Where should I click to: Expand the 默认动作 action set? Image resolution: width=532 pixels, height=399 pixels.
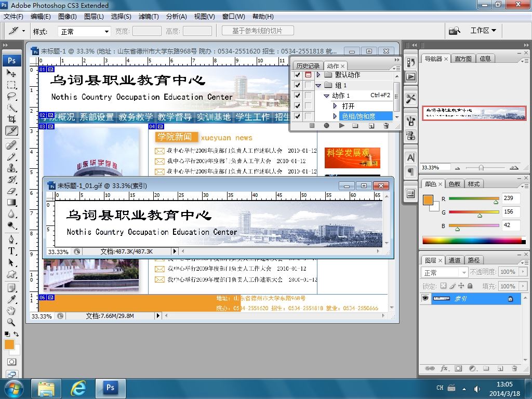[x=318, y=75]
